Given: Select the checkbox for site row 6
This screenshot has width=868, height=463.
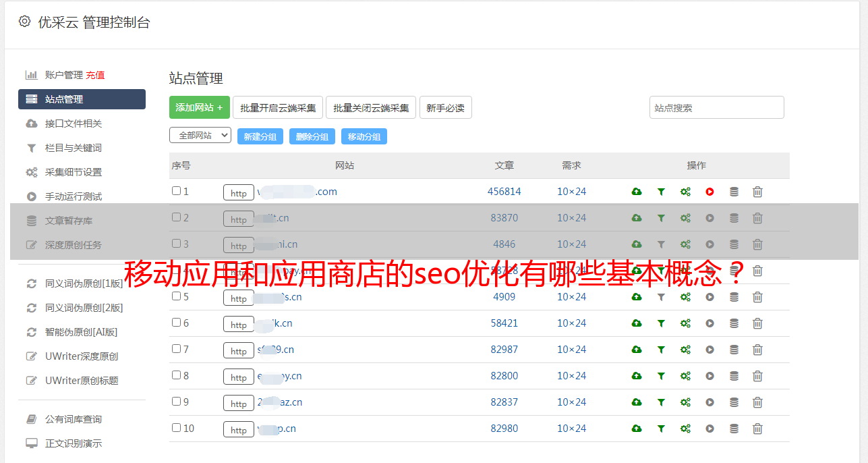Looking at the screenshot, I should coord(176,323).
